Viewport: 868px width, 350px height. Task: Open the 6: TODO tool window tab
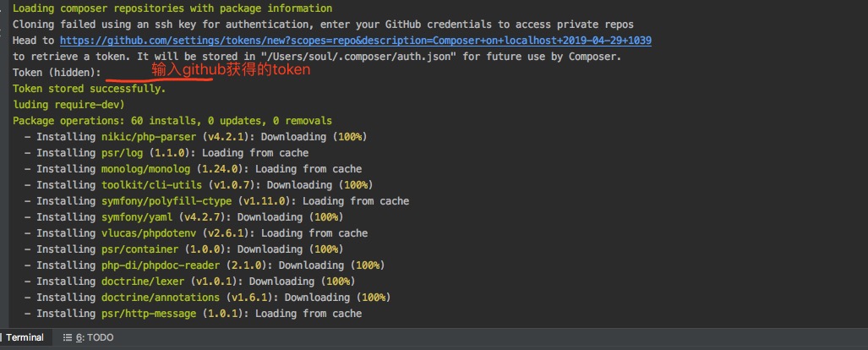94,337
